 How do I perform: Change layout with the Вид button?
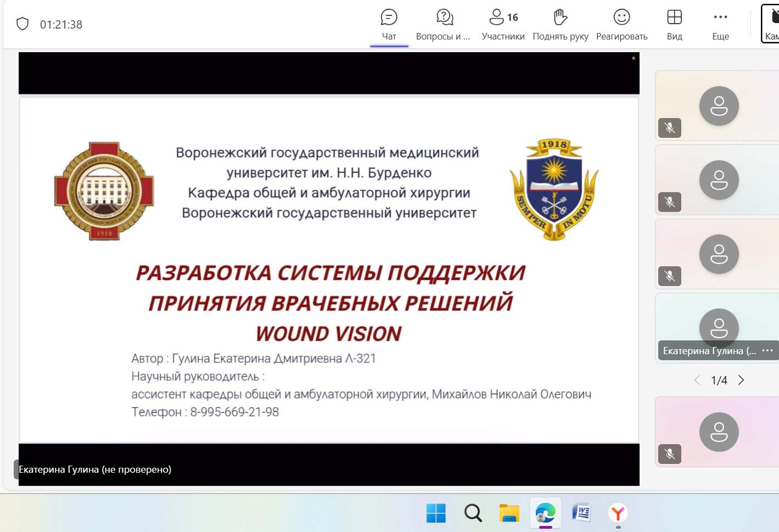pos(674,25)
